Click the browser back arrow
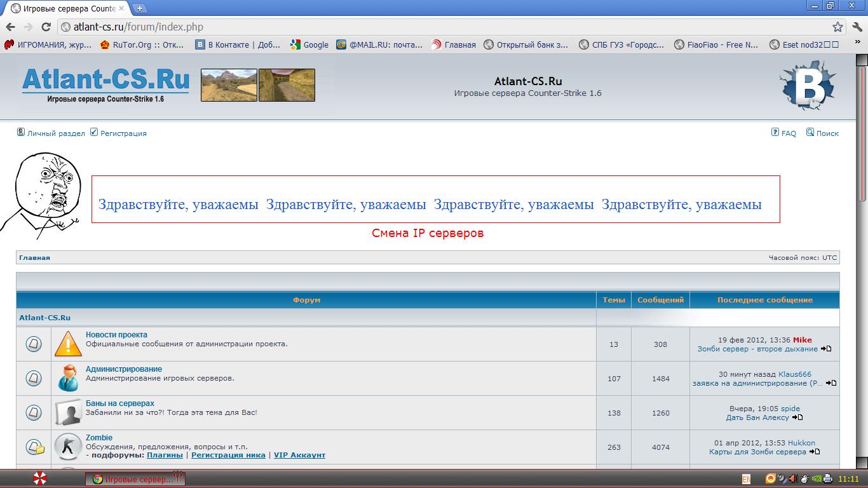The image size is (868, 488). pyautogui.click(x=10, y=27)
